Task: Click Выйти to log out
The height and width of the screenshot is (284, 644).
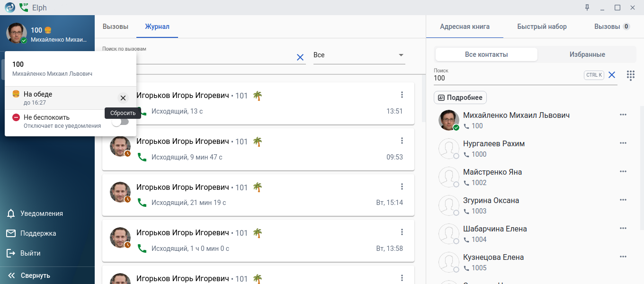Action: tap(30, 253)
